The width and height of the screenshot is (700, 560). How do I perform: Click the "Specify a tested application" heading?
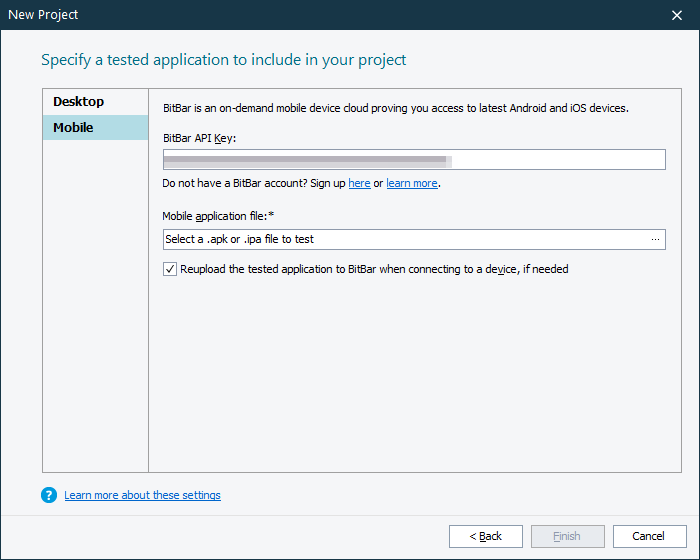(224, 60)
